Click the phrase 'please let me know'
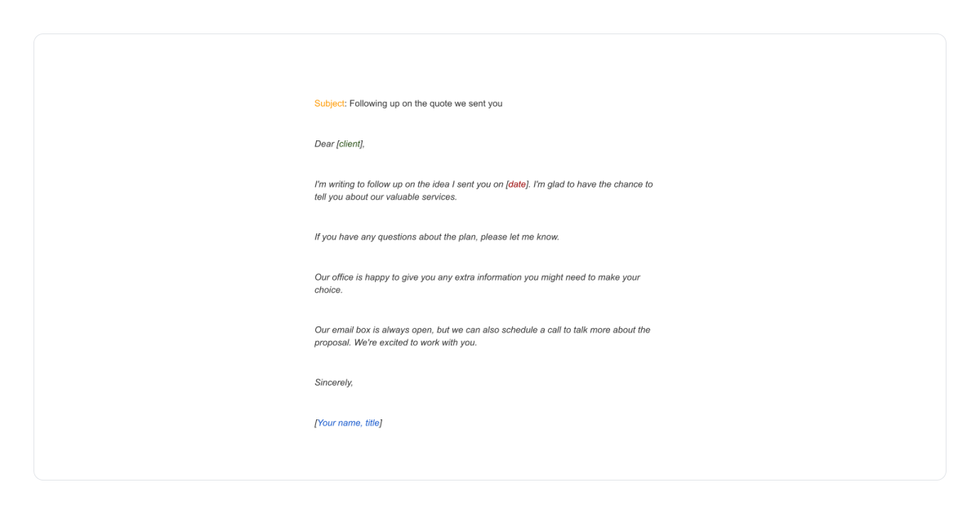This screenshot has width=980, height=514. [x=521, y=237]
